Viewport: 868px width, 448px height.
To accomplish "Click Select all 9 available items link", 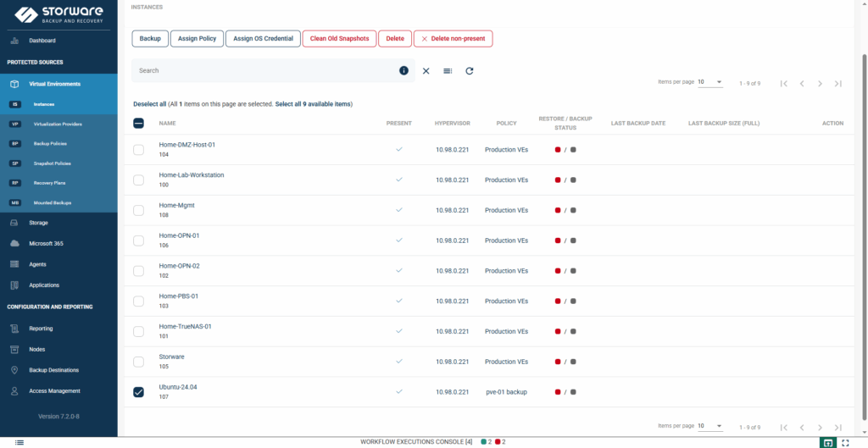I will pyautogui.click(x=313, y=104).
